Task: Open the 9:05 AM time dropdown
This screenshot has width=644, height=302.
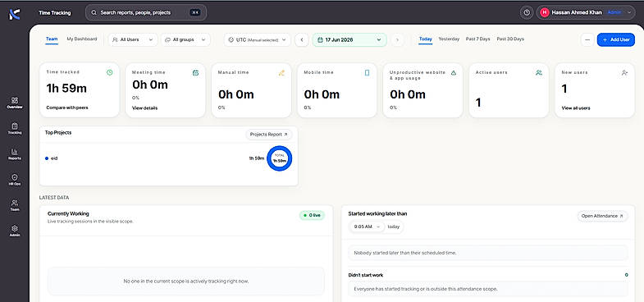Action: click(367, 226)
